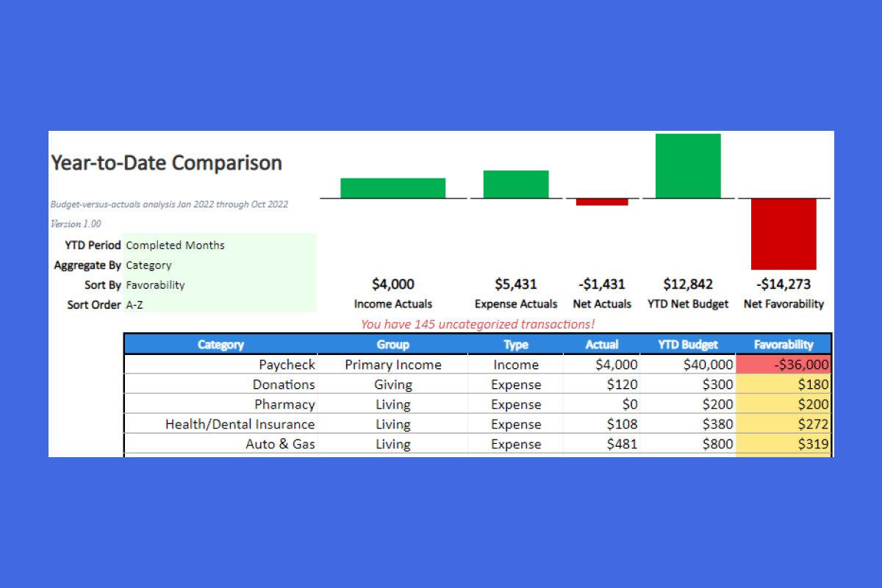The height and width of the screenshot is (588, 882).
Task: Open the Aggregate By Category dropdown
Action: [x=220, y=265]
